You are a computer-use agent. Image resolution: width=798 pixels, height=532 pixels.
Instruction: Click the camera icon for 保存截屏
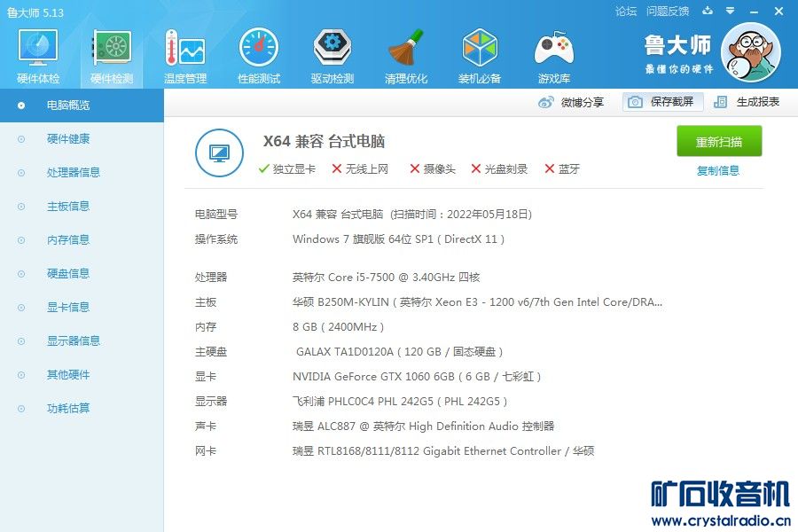(635, 102)
